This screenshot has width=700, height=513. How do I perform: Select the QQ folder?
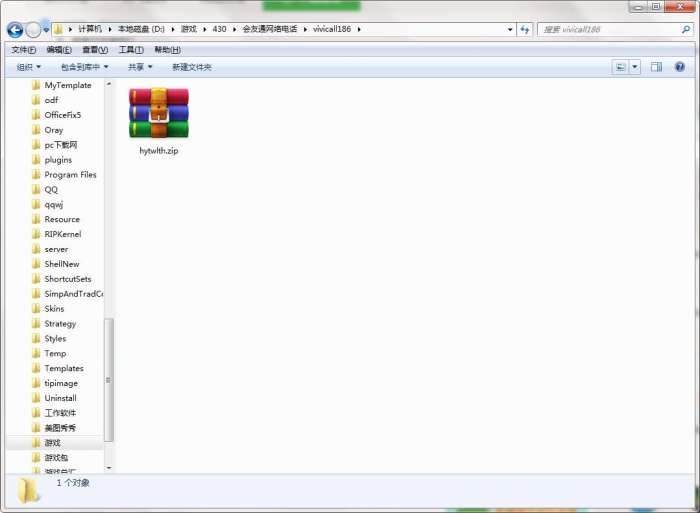pyautogui.click(x=51, y=189)
